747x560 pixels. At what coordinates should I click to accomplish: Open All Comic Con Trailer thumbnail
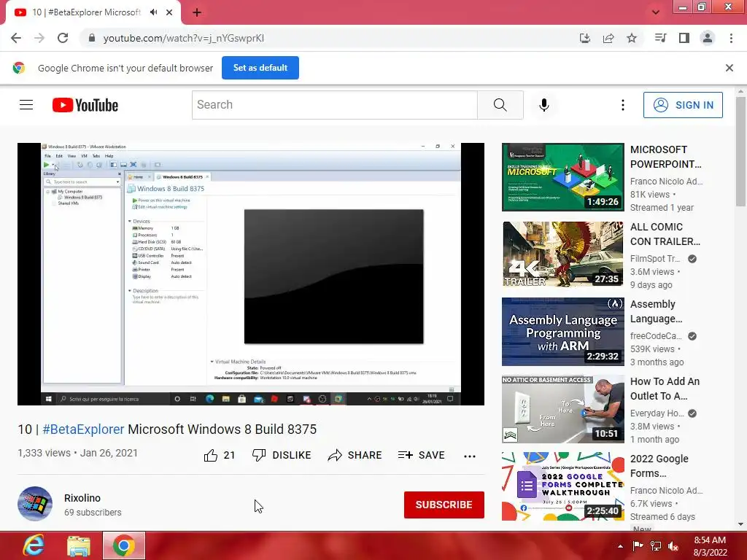point(563,254)
